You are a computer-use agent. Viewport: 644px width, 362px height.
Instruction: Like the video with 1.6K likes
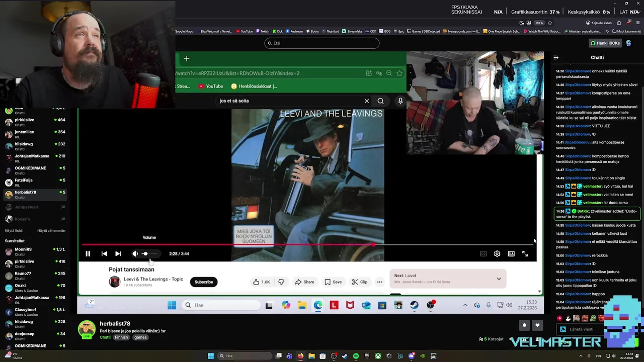262,282
